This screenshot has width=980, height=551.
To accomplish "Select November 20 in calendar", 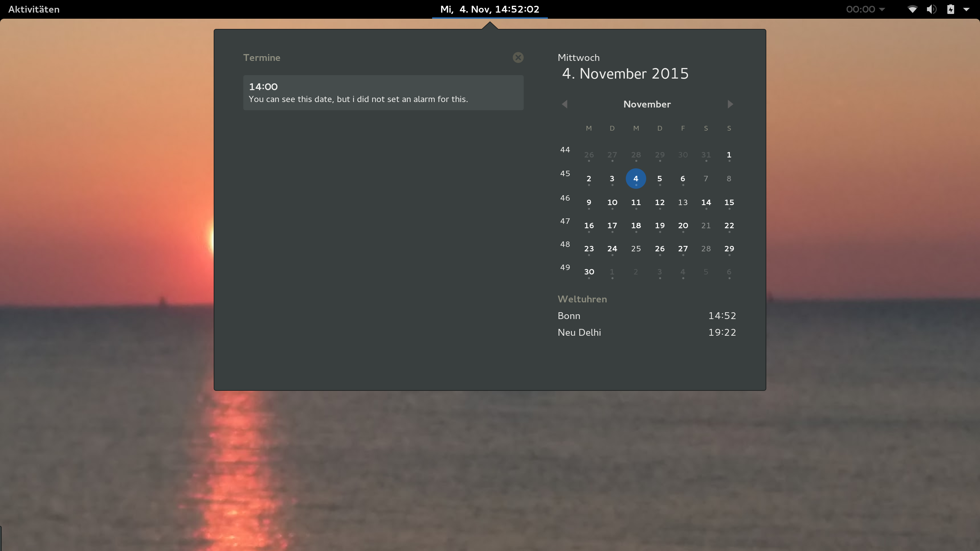I will [x=683, y=226].
